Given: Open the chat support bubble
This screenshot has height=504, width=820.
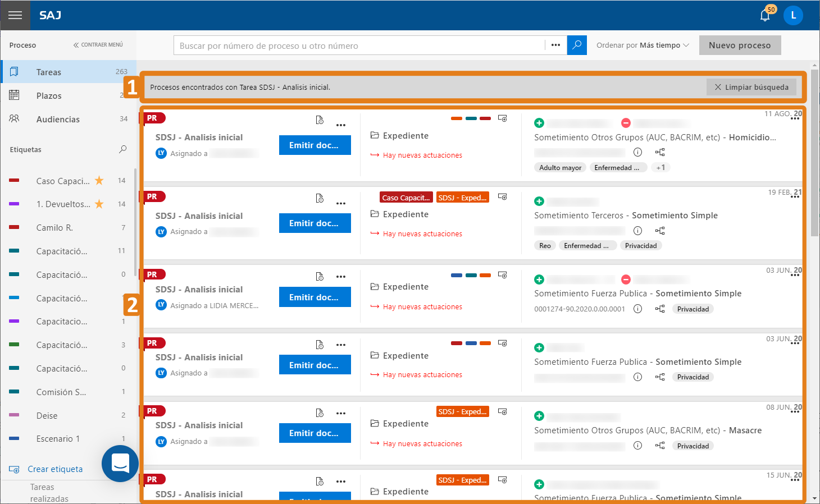Looking at the screenshot, I should [120, 464].
